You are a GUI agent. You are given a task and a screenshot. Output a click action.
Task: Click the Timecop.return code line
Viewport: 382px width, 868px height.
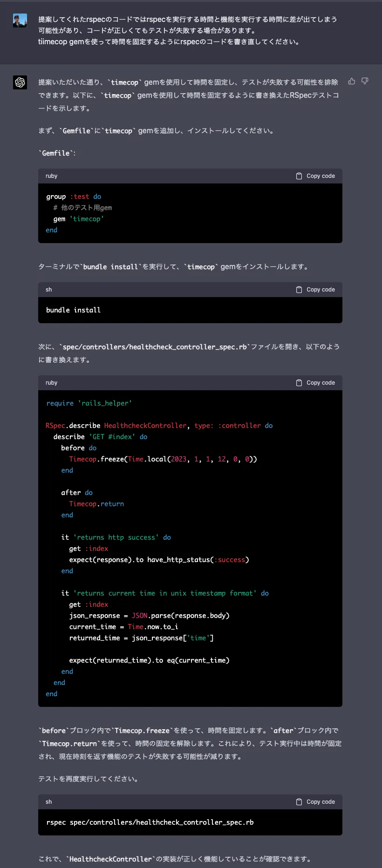[x=96, y=504]
